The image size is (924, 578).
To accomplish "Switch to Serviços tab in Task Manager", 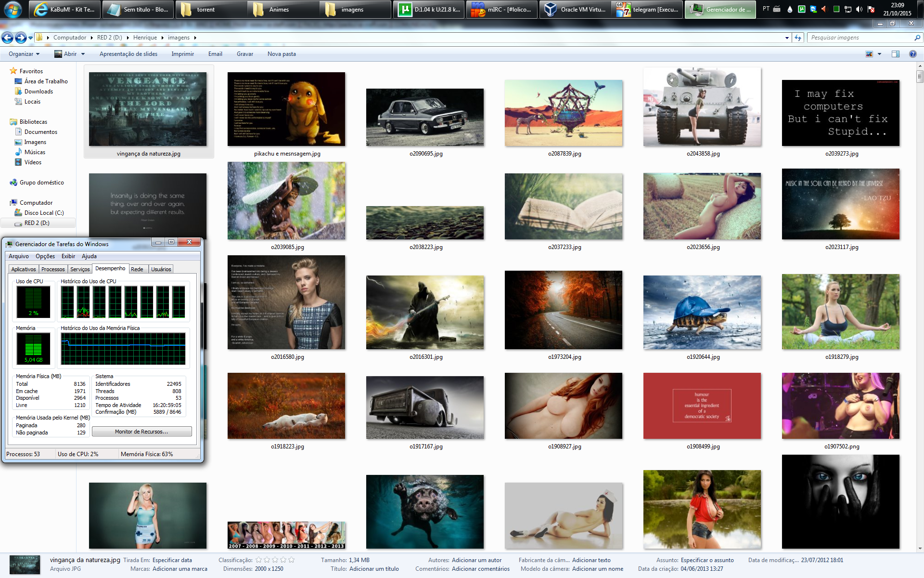I will [x=80, y=269].
